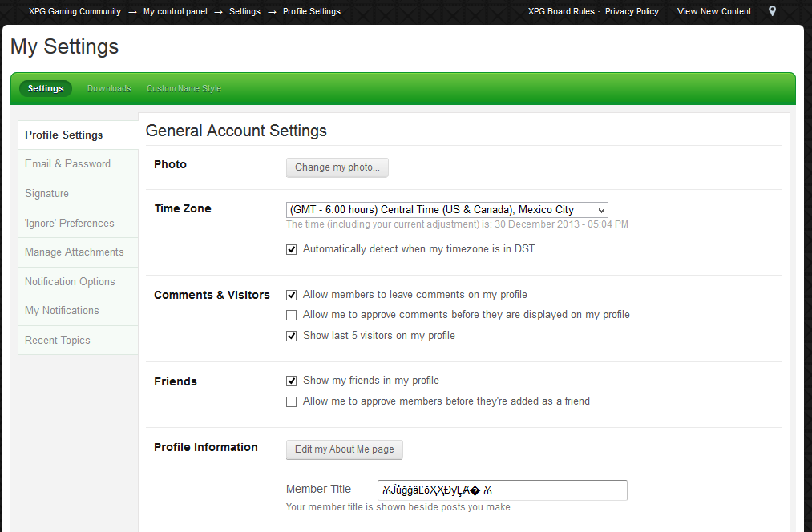This screenshot has width=812, height=532.
Task: Uncheck allow members to leave comments
Action: point(292,295)
